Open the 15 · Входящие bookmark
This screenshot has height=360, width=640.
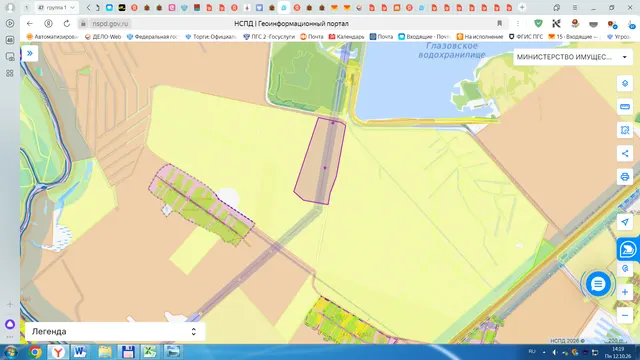[x=574, y=37]
